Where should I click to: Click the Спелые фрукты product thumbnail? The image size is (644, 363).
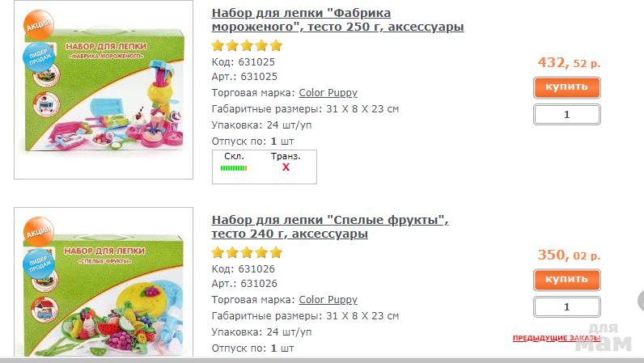click(104, 282)
